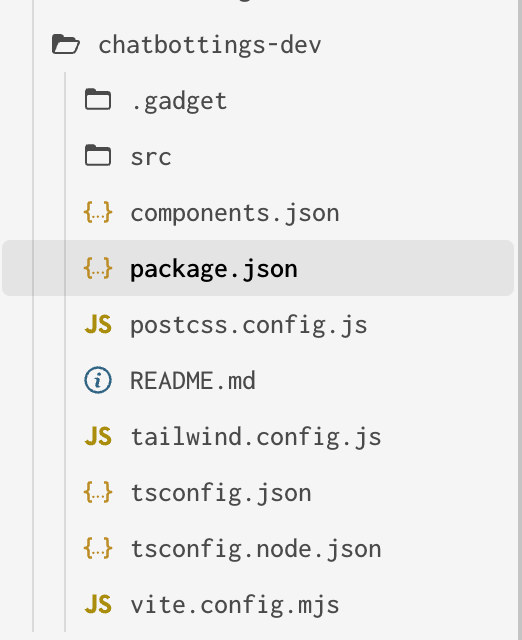
Task: Open postcss.config.js in the editor
Action: [249, 326]
